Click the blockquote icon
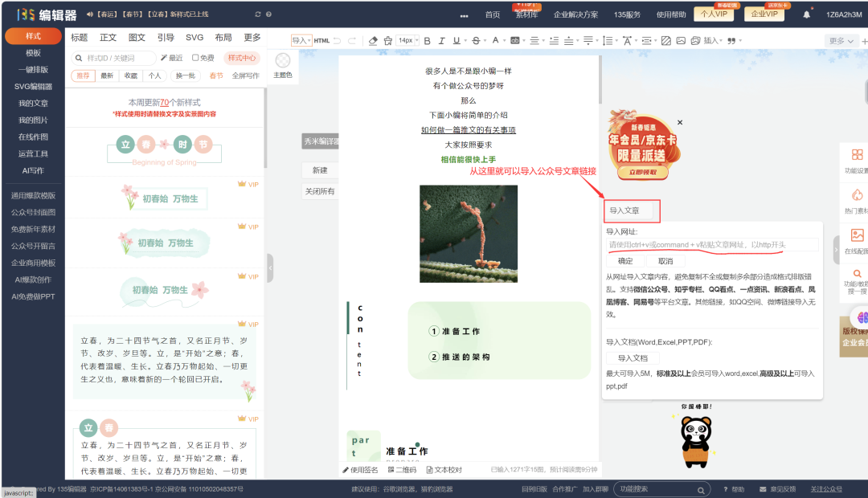 (731, 40)
